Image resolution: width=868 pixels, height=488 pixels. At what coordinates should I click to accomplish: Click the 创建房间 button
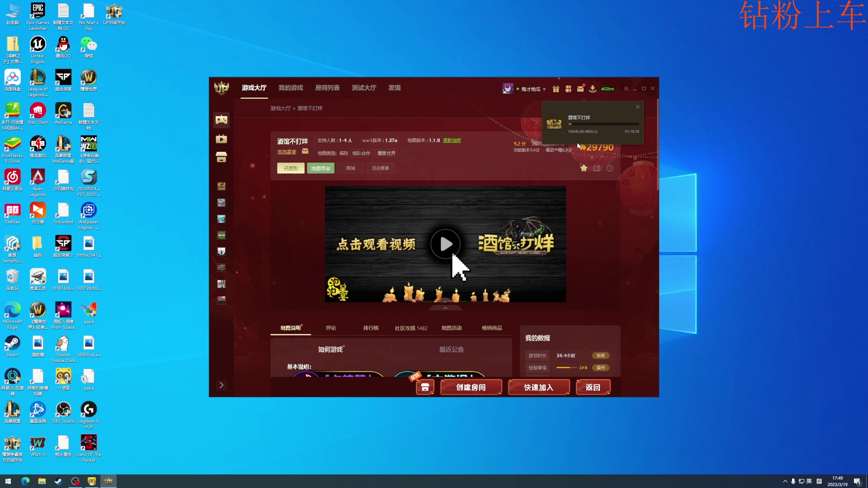[471, 387]
